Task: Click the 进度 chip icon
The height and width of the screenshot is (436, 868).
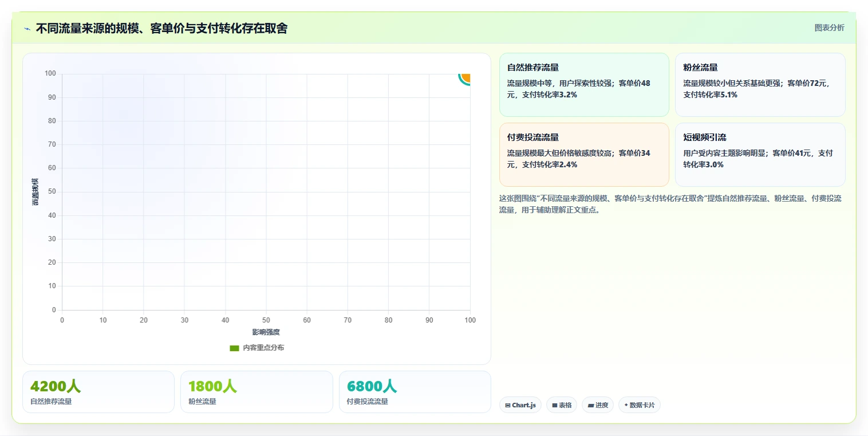Action: click(x=590, y=405)
